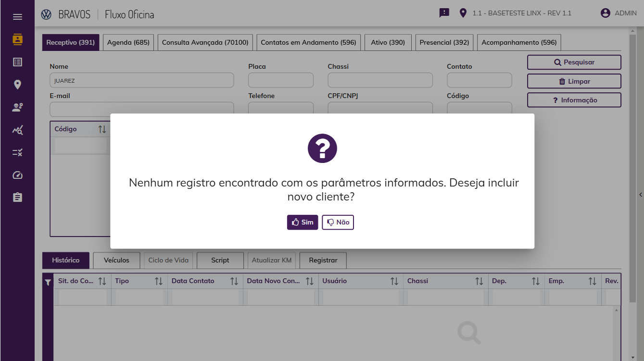Open Consulta Avançada (70100) tab

click(x=205, y=42)
